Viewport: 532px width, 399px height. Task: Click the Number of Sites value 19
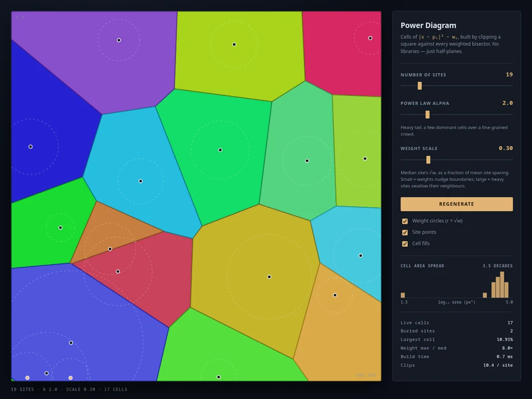tap(509, 75)
